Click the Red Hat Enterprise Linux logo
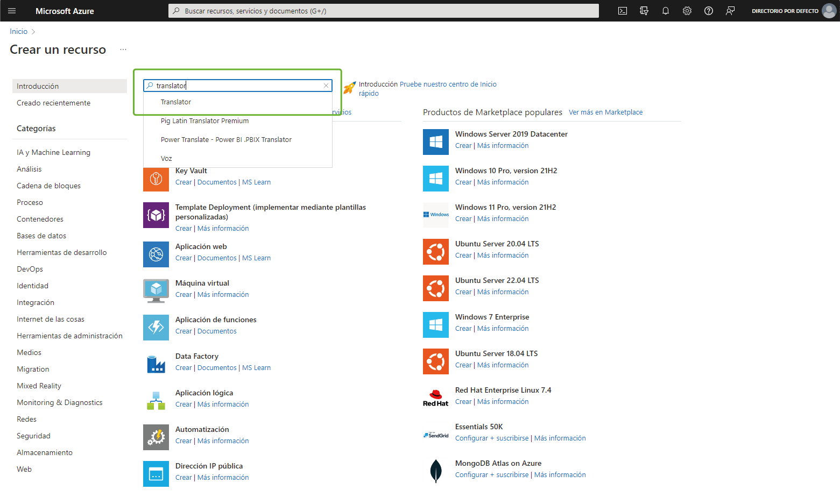The image size is (840, 504). [x=436, y=398]
